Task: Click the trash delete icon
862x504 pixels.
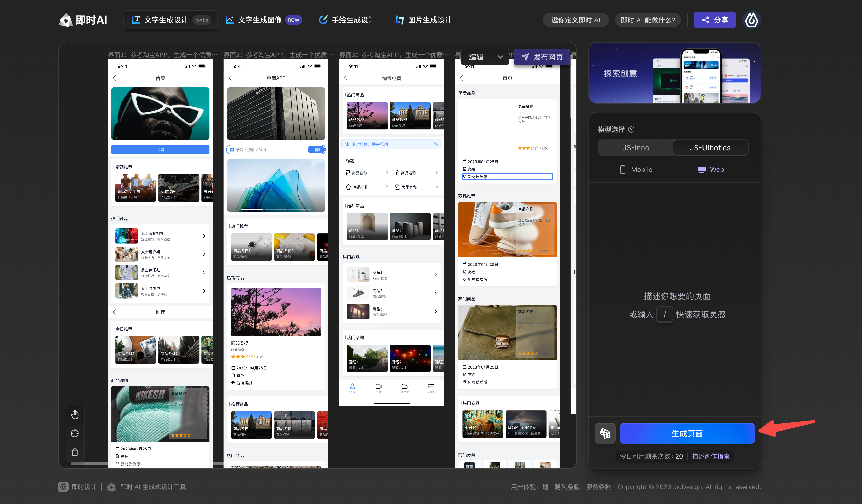Action: [75, 452]
